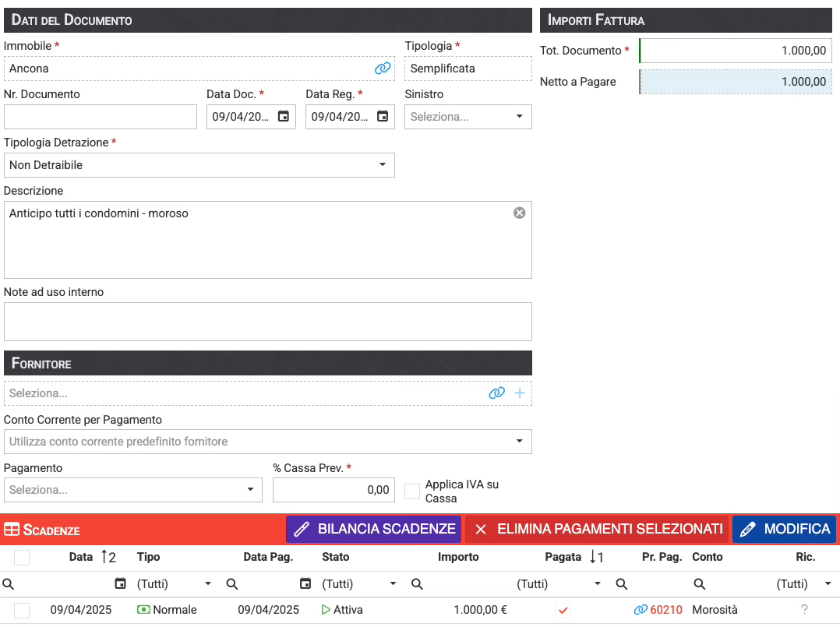Clear the Descrizione text with X icon
This screenshot has width=840, height=627.
click(x=519, y=213)
